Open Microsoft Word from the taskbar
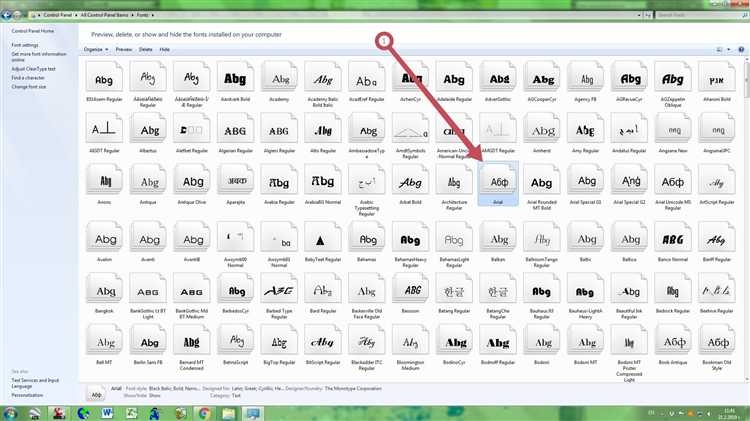This screenshot has width=750, height=421. pyautogui.click(x=107, y=413)
